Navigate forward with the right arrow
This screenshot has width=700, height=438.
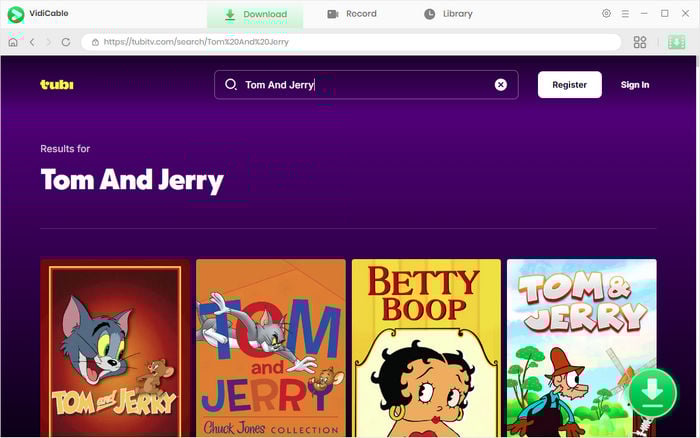tap(49, 42)
